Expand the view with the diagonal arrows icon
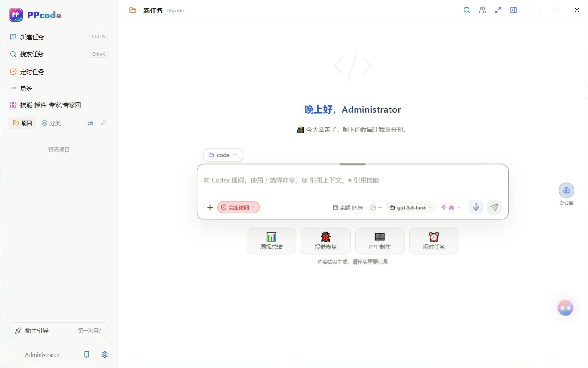Screen dimensions: 588x368 coord(498,10)
